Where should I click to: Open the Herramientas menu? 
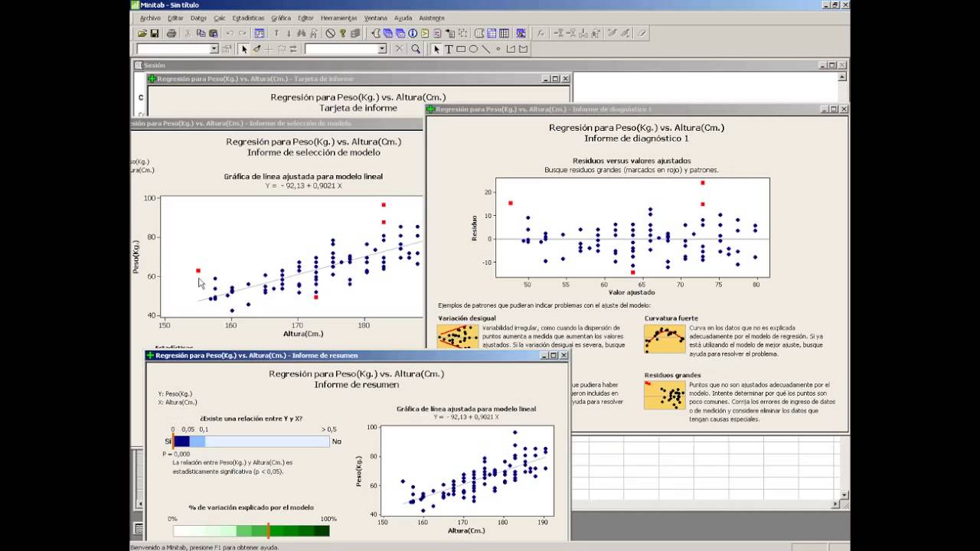click(x=339, y=18)
